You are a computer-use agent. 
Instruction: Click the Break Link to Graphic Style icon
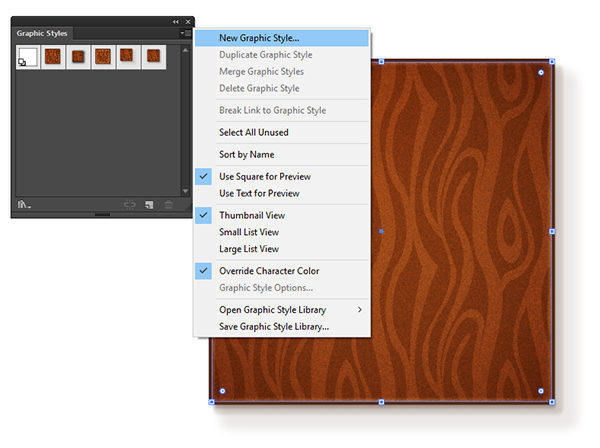(129, 205)
